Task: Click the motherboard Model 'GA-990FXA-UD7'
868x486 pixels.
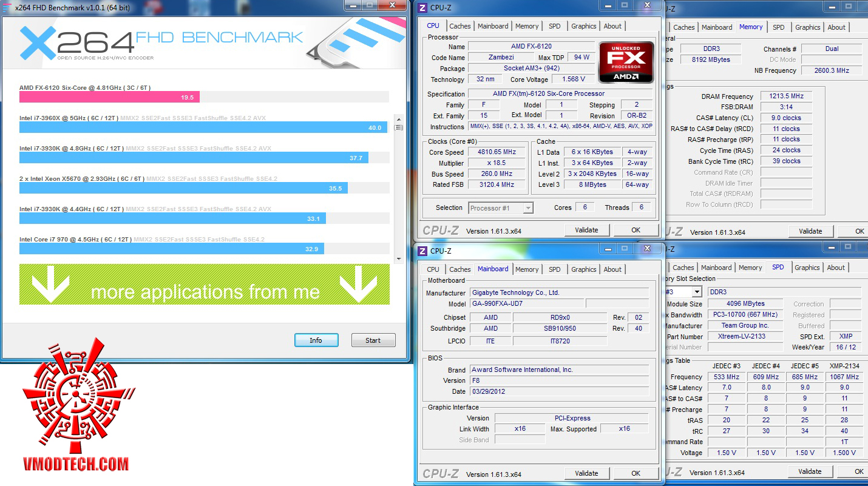Action: (527, 304)
